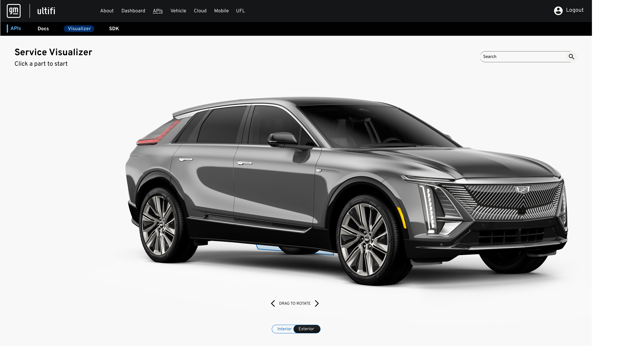The height and width of the screenshot is (346, 644).
Task: Click the ultifi brand logo
Action: tap(46, 11)
